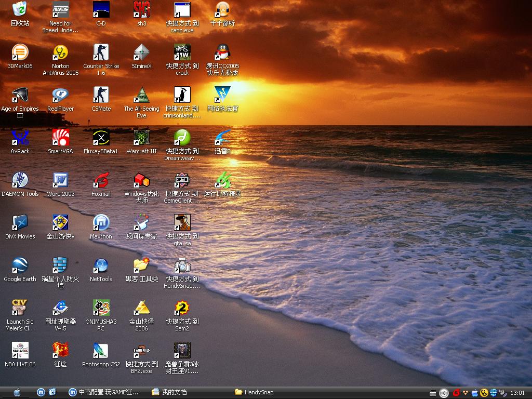The image size is (532, 399).
Task: Select the DAEMON Tools icon
Action: pos(20,180)
